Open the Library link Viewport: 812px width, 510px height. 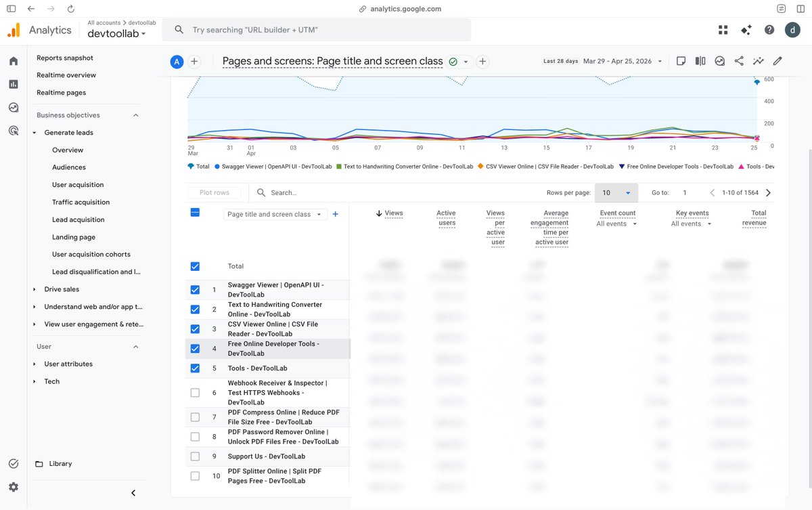click(x=60, y=464)
